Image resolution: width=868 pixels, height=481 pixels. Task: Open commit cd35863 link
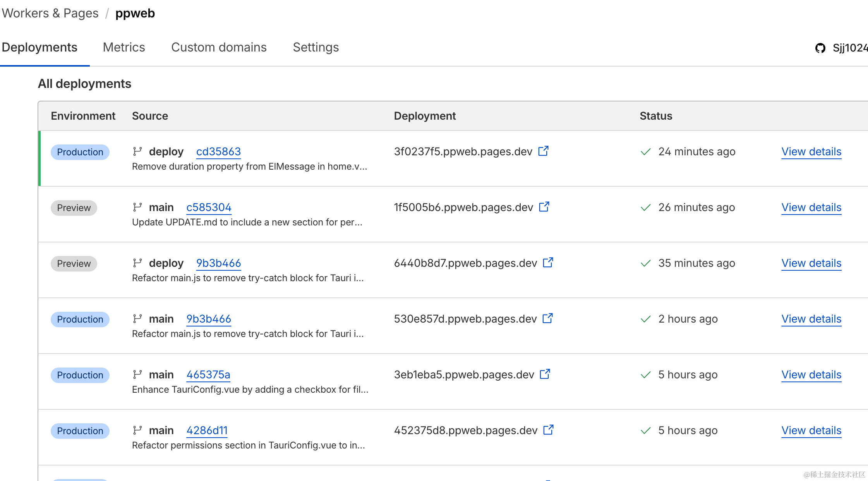[218, 151]
